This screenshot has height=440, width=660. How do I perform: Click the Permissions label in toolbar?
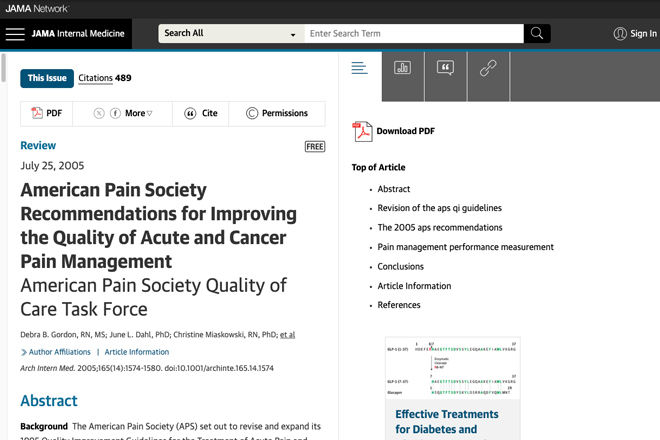(285, 113)
